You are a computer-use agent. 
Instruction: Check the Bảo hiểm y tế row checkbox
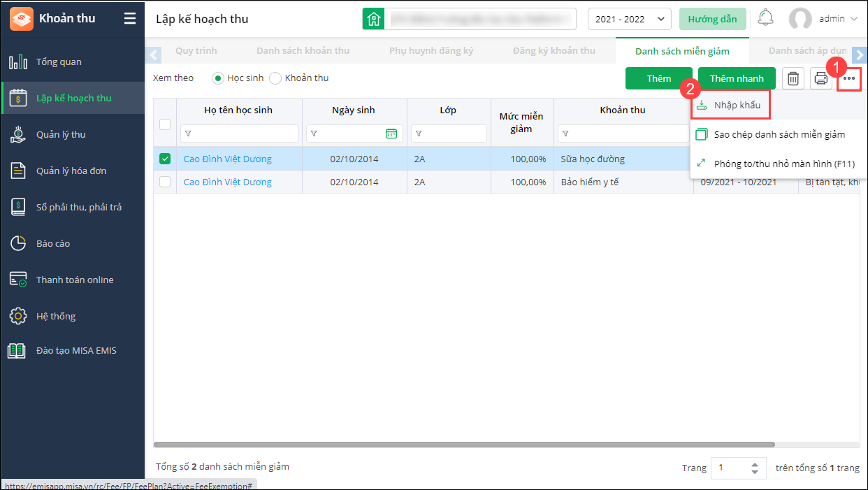tap(165, 182)
